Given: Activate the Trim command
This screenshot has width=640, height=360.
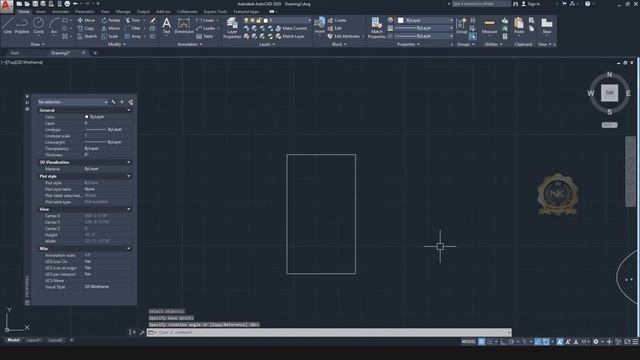Looking at the screenshot, I should 133,20.
